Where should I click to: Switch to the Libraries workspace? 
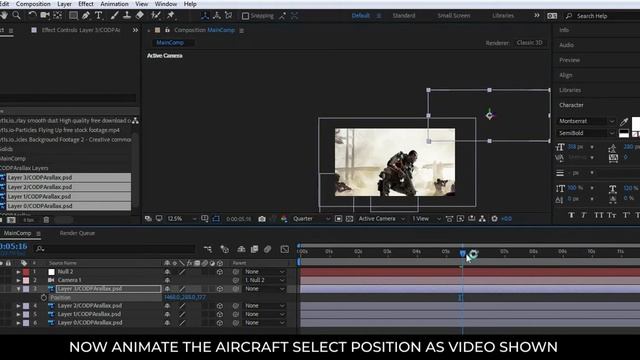pos(503,16)
